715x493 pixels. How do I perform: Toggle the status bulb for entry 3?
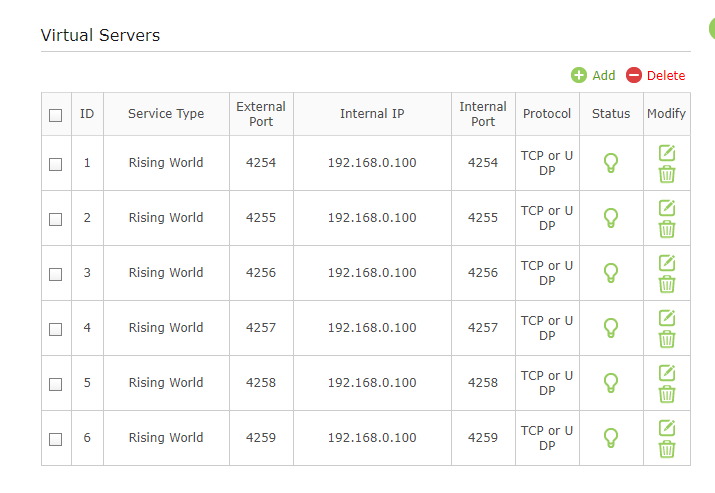[611, 273]
